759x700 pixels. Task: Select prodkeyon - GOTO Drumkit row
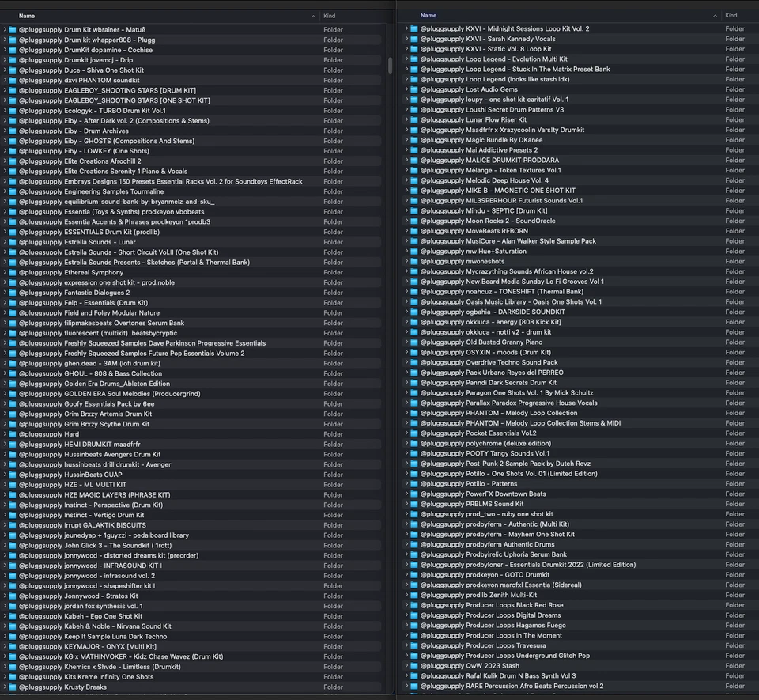pyautogui.click(x=580, y=574)
